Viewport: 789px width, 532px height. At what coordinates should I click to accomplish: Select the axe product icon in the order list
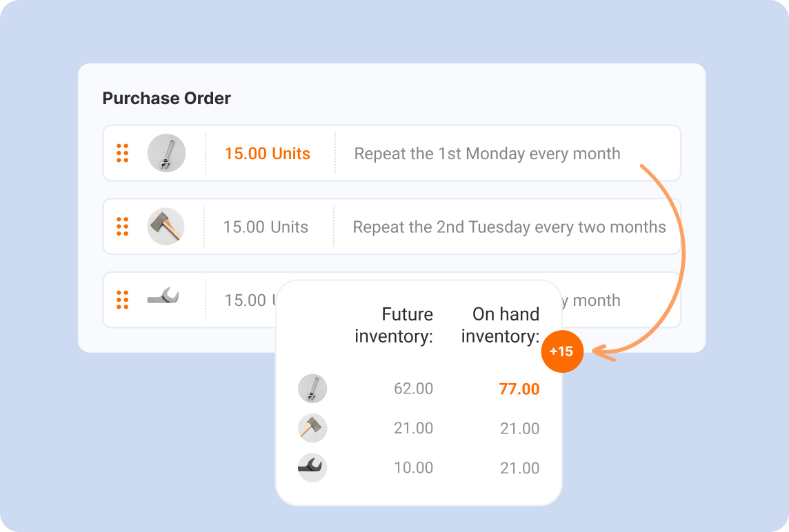click(x=166, y=226)
